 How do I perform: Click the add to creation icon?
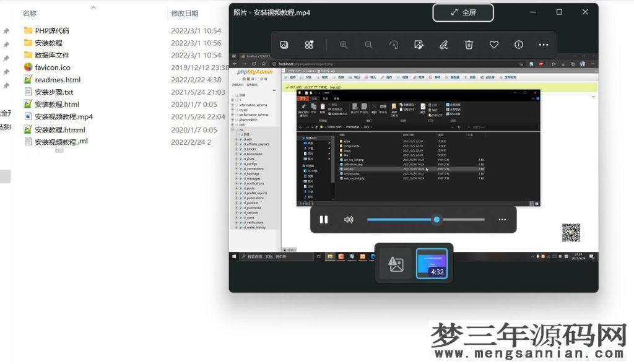coord(309,45)
